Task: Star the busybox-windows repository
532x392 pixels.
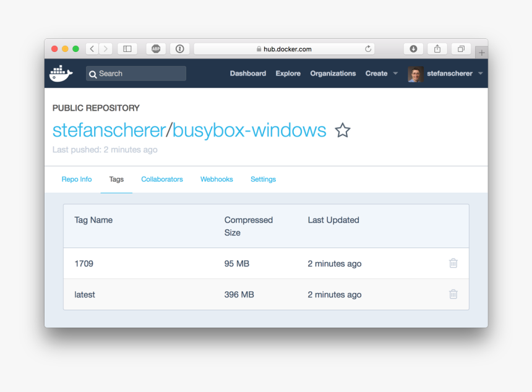Action: [342, 130]
